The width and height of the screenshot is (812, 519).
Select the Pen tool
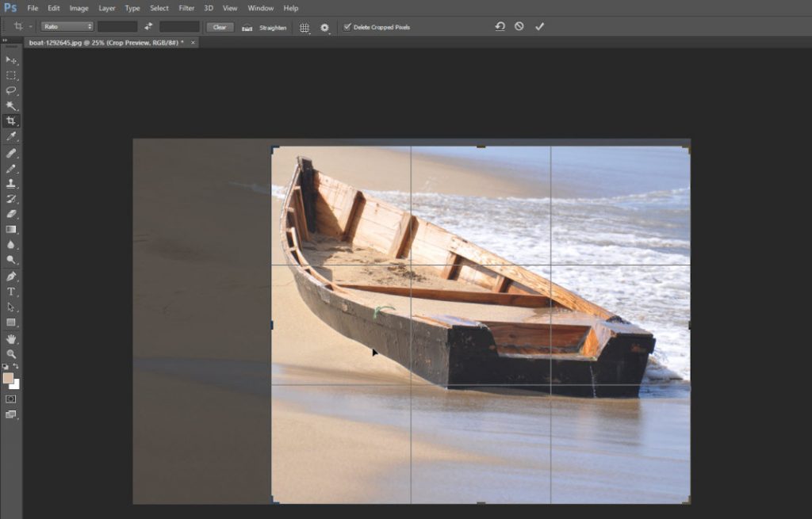tap(11, 277)
